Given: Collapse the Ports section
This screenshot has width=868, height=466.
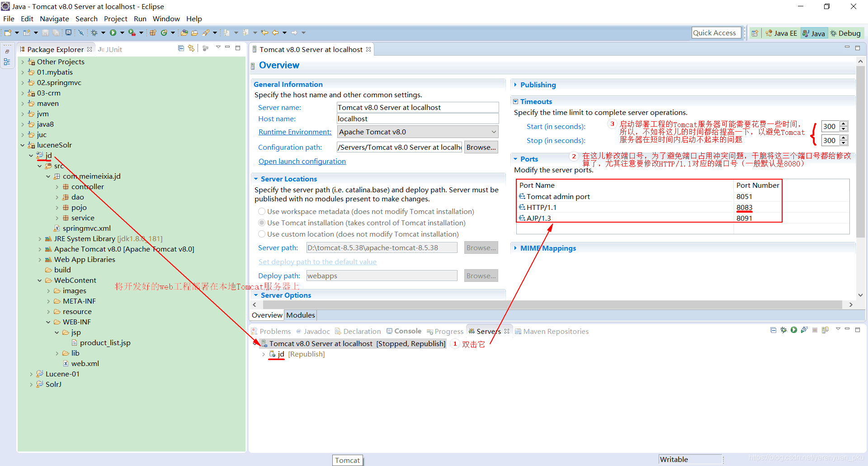Looking at the screenshot, I should [x=515, y=159].
